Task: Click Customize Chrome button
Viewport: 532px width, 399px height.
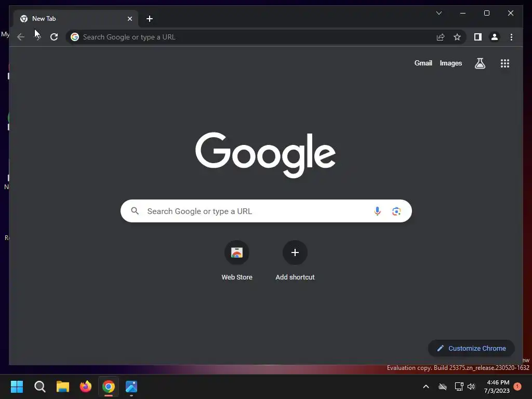Action: click(x=471, y=348)
